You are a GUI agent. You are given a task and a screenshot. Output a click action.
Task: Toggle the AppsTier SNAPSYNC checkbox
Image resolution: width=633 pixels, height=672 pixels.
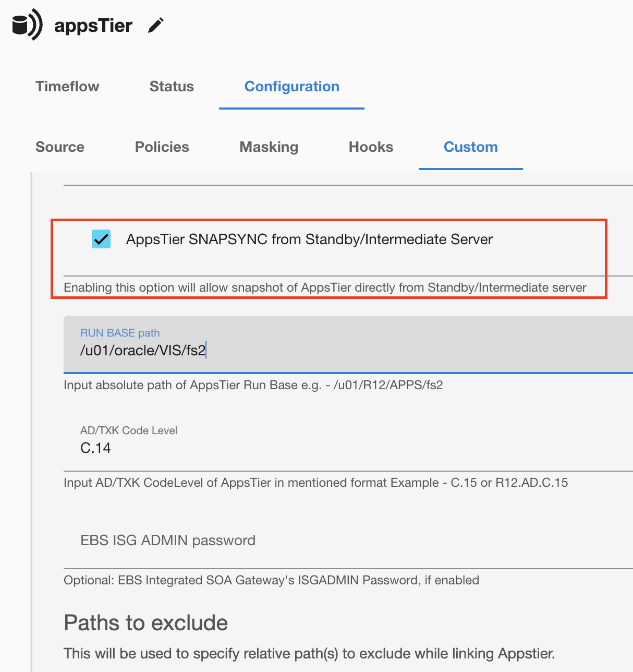point(101,239)
